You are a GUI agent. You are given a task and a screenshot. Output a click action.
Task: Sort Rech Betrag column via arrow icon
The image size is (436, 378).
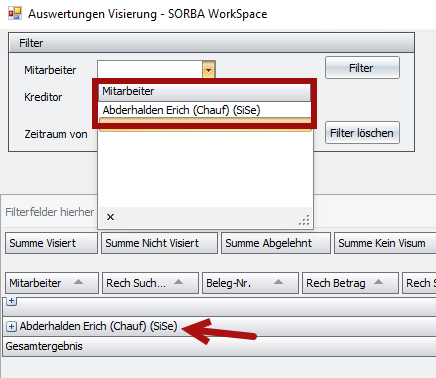pyautogui.click(x=378, y=282)
